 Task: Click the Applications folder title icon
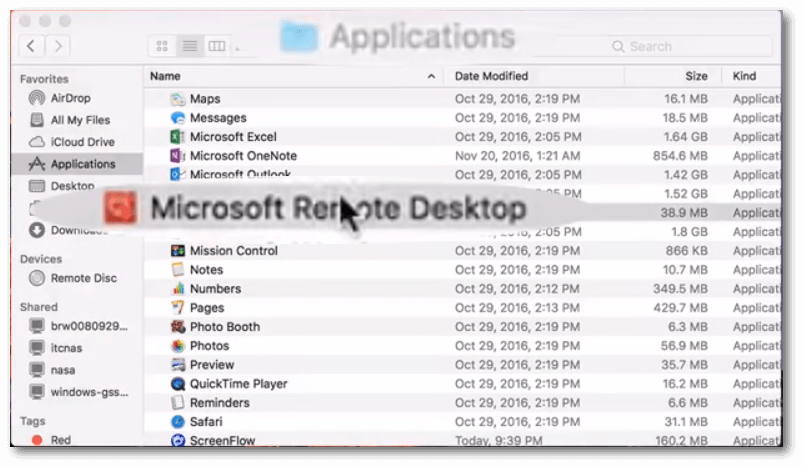[299, 36]
